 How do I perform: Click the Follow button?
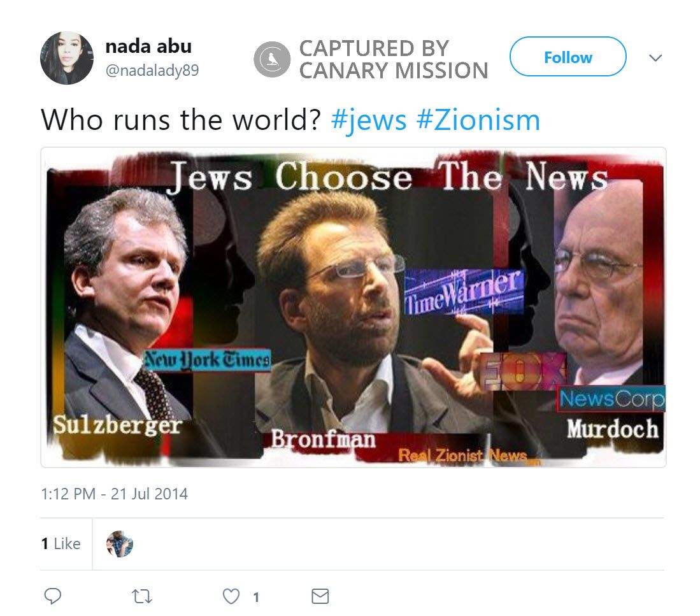coord(568,57)
